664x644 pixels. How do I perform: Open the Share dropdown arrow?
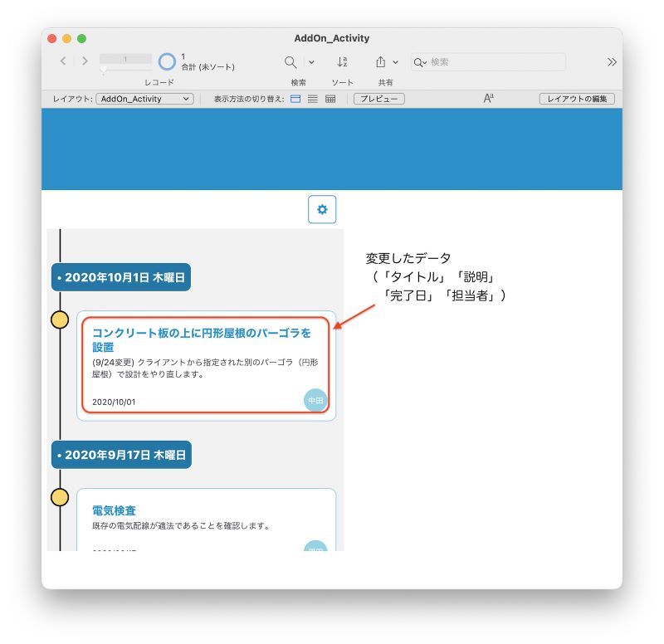click(396, 62)
